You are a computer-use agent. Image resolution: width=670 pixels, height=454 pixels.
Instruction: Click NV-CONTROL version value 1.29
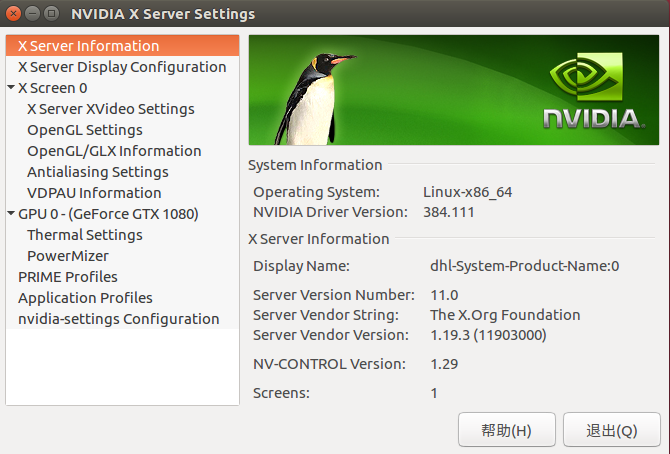pos(444,364)
